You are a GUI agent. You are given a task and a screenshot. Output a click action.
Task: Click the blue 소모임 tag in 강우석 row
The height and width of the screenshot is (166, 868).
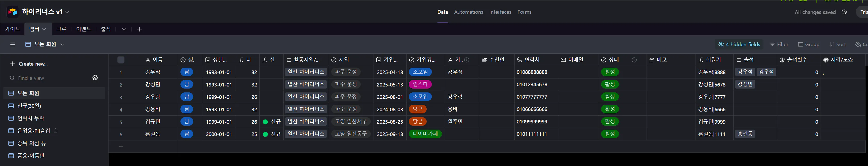(420, 72)
